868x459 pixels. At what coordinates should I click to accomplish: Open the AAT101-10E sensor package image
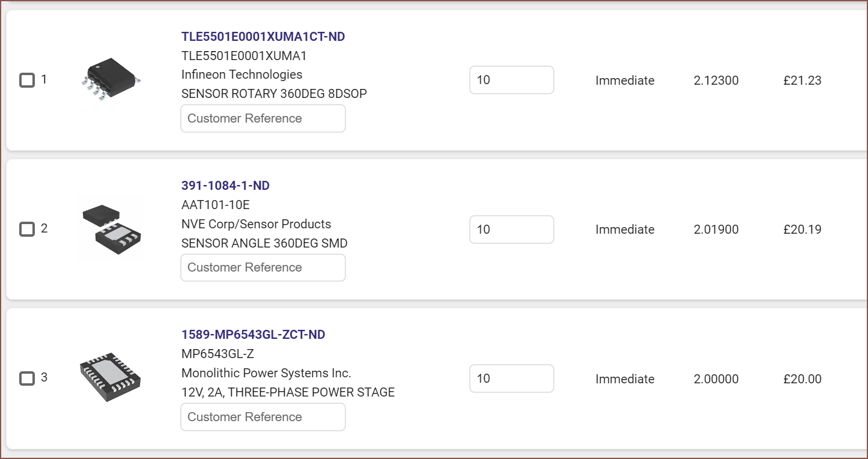111,229
